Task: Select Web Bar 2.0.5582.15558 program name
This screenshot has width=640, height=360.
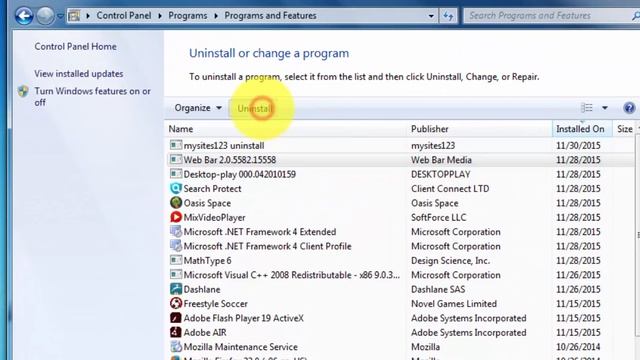Action: [x=230, y=160]
